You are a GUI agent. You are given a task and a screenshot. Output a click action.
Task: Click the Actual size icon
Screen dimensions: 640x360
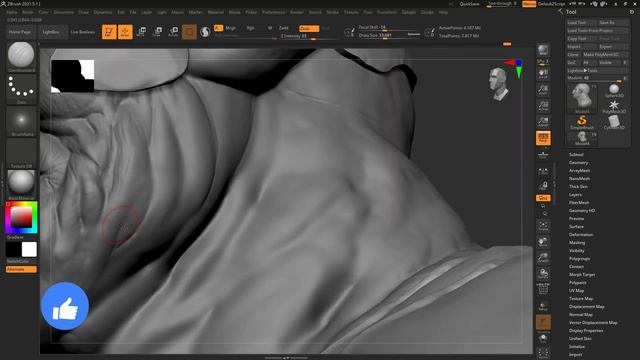click(x=543, y=106)
